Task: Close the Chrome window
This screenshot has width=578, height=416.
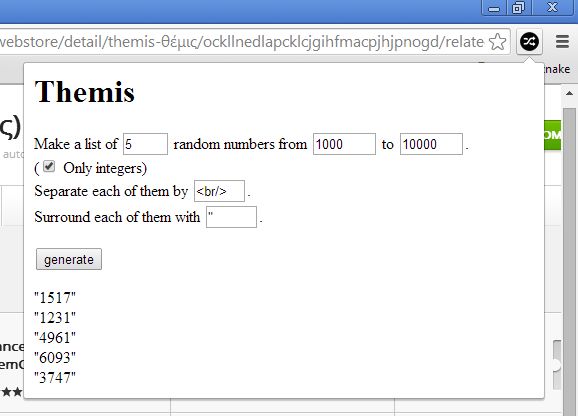Action: [x=552, y=8]
